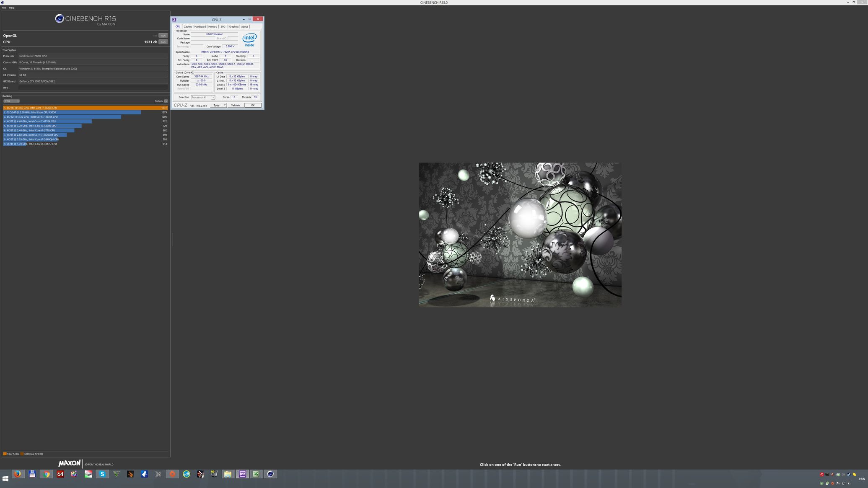Open Skype taskbar icon
This screenshot has height=488, width=868.
[x=102, y=474]
